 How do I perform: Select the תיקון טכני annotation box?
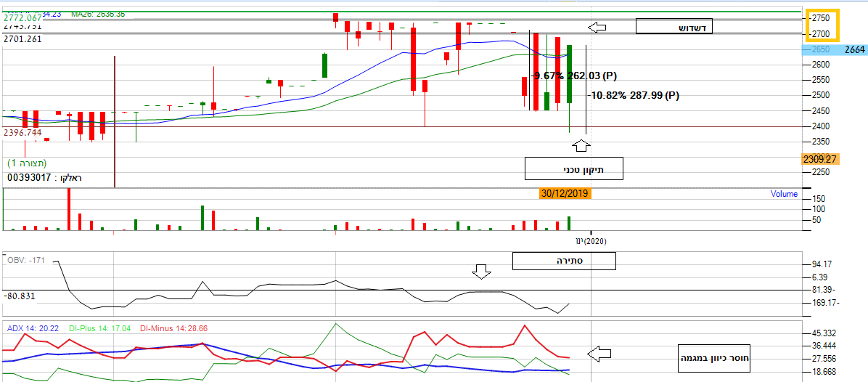(574, 168)
